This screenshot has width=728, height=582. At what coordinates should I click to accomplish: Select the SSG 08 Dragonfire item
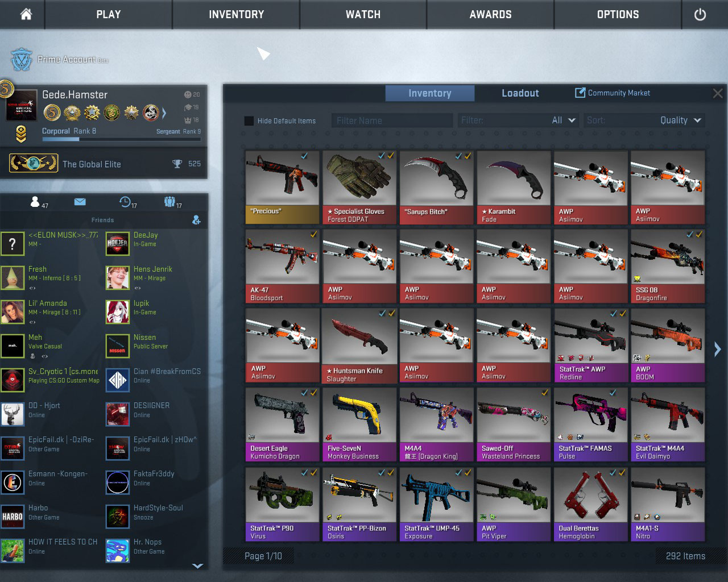tap(668, 266)
